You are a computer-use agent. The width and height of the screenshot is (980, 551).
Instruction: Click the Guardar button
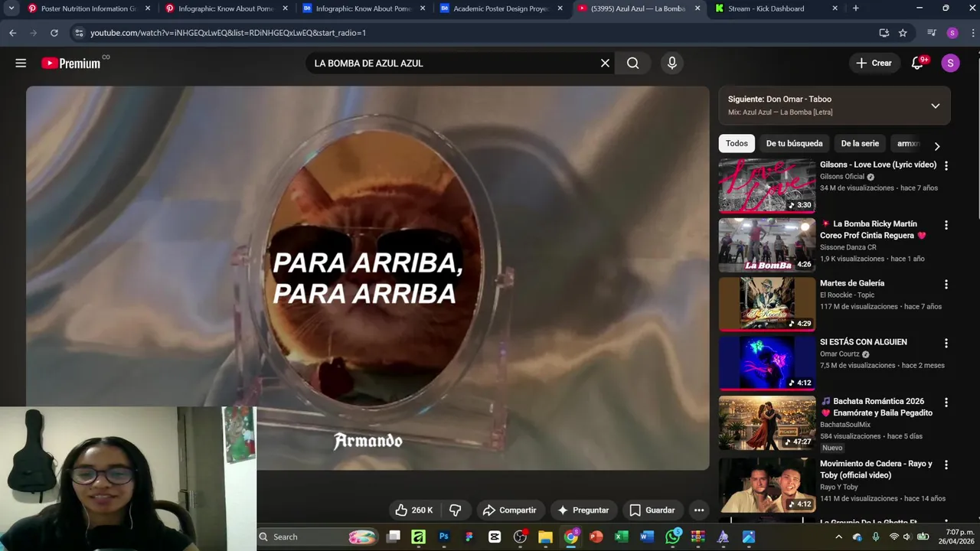click(x=652, y=510)
